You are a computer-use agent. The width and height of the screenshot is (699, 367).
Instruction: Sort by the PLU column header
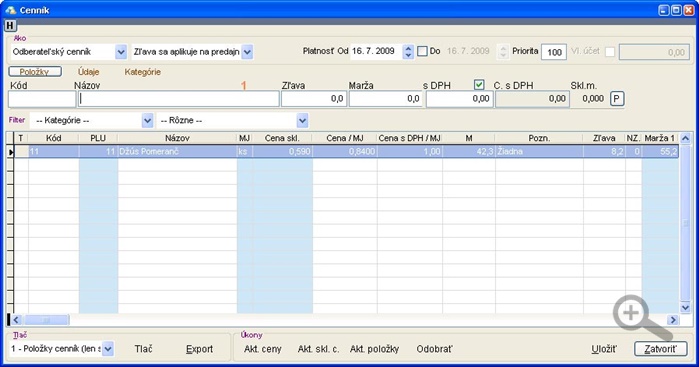[x=98, y=138]
